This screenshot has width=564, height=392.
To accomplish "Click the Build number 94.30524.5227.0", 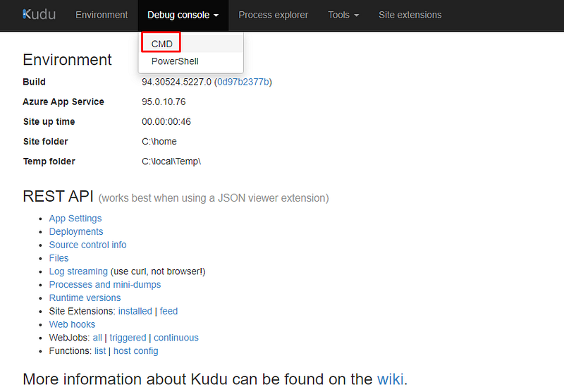I will (177, 82).
